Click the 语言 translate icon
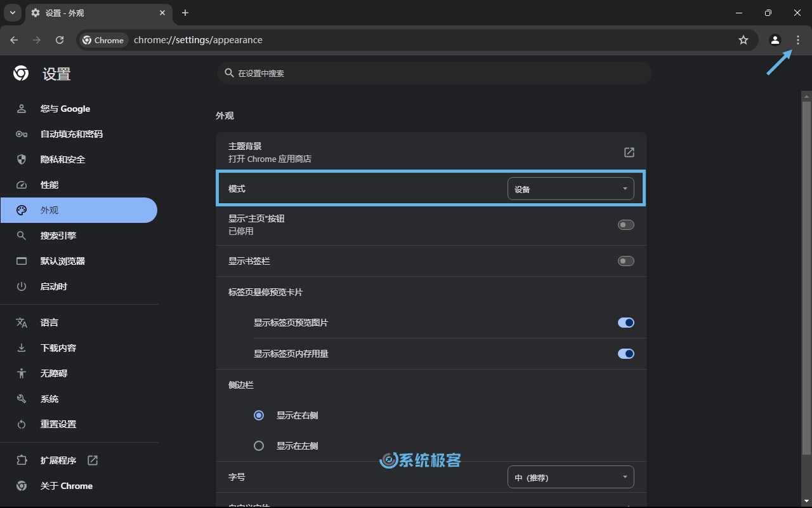Screen dimensions: 812x508 click(22, 323)
